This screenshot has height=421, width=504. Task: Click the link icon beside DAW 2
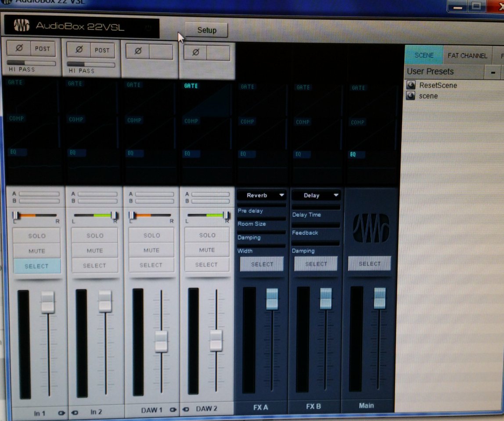[186, 409]
